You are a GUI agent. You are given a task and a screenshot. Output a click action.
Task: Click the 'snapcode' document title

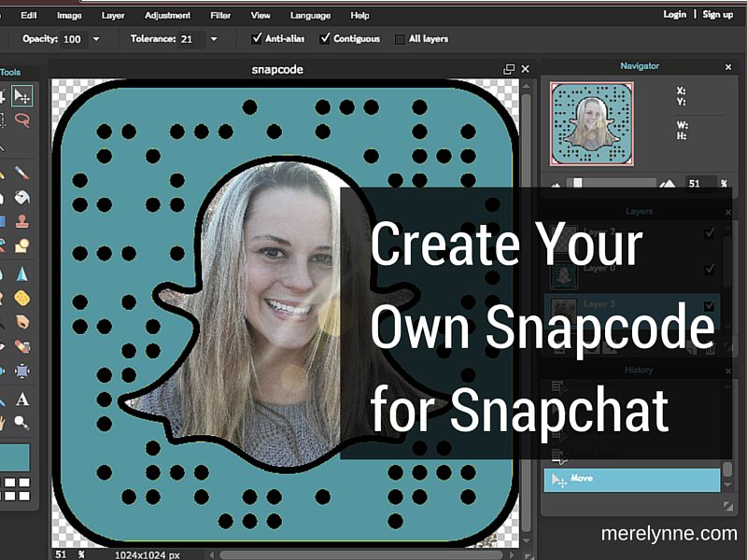tap(277, 69)
